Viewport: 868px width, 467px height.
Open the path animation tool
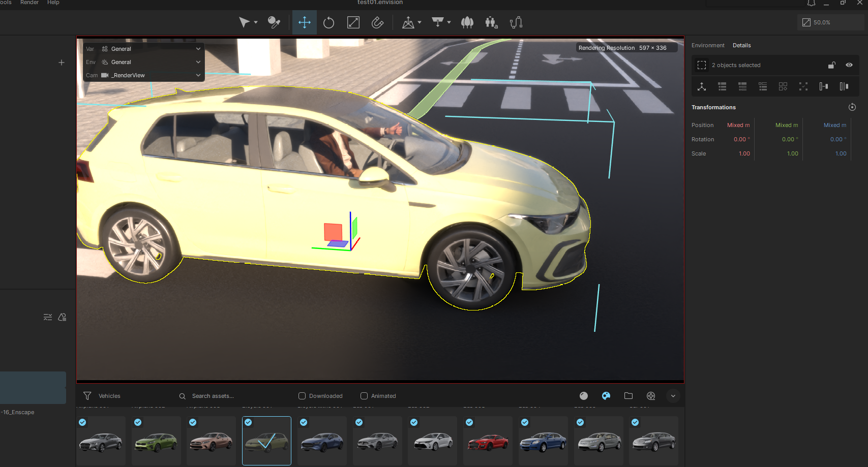point(516,22)
